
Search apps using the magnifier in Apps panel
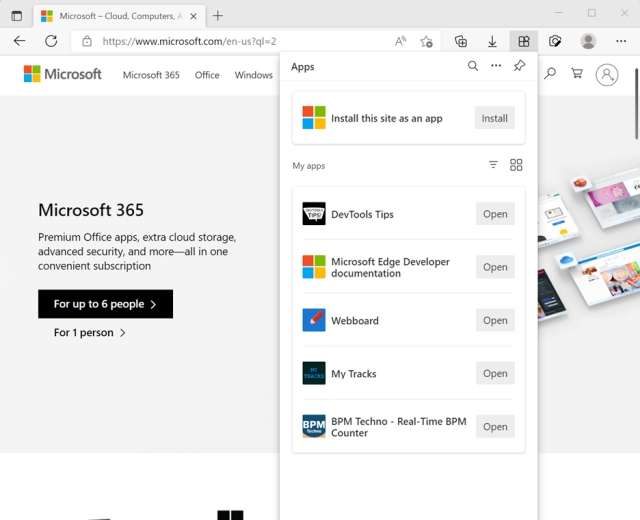coord(473,66)
